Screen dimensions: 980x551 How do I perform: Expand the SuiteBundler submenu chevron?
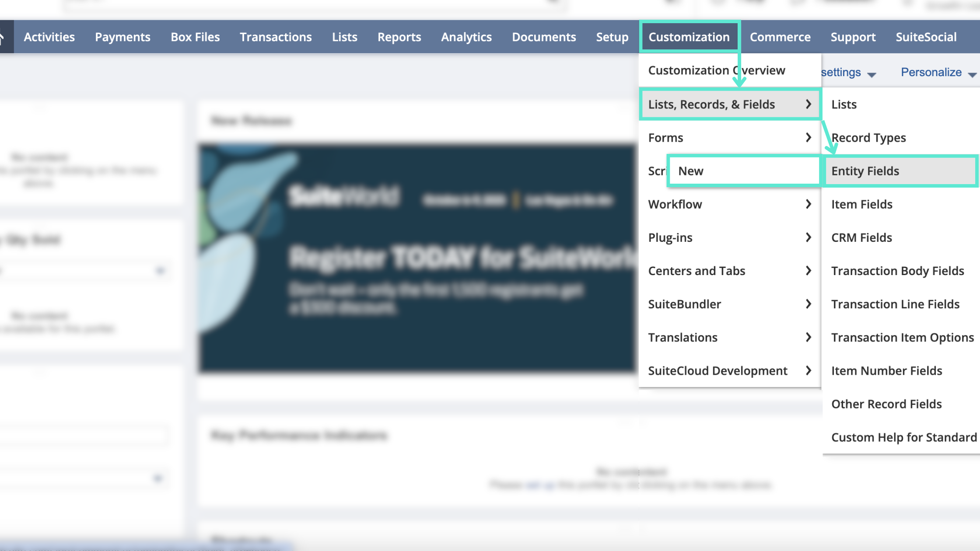tap(808, 304)
